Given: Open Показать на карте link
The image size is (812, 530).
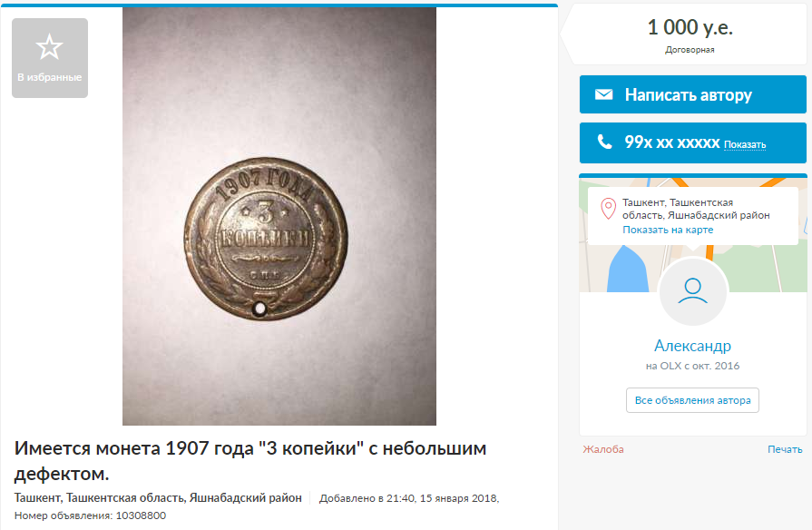Looking at the screenshot, I should pos(668,230).
